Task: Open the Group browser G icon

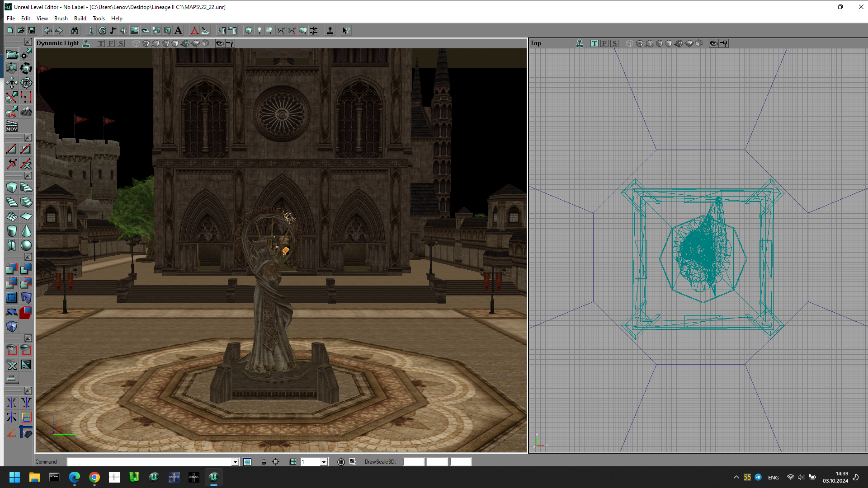Action: (x=102, y=30)
